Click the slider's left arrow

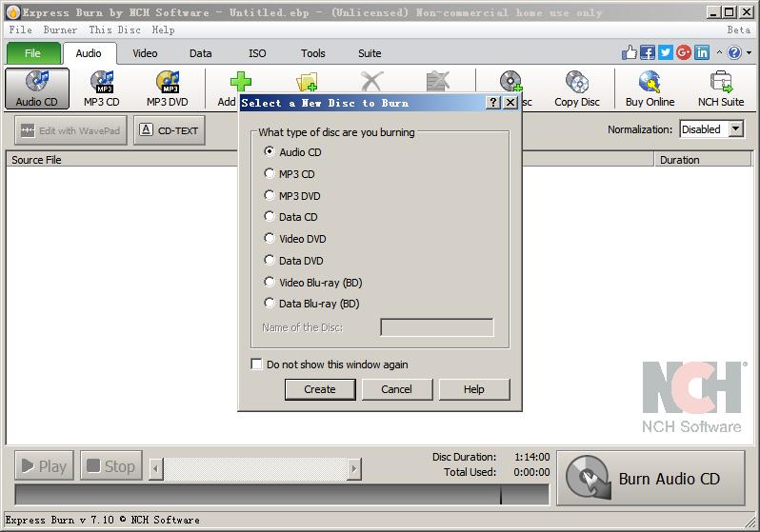(x=156, y=468)
